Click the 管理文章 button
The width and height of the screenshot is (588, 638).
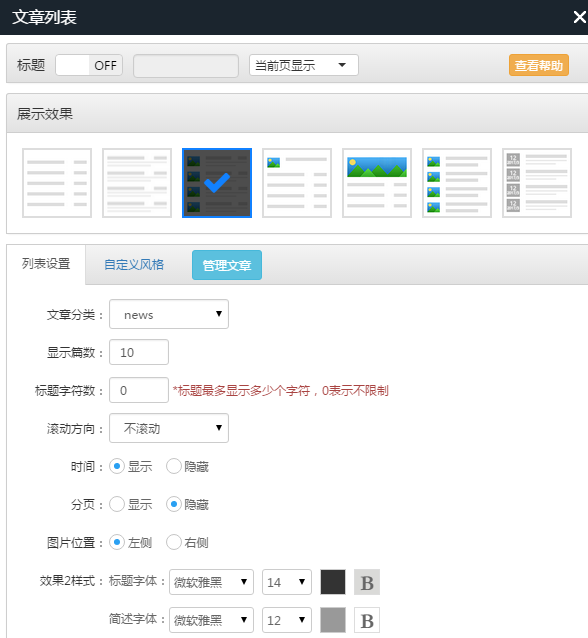227,265
